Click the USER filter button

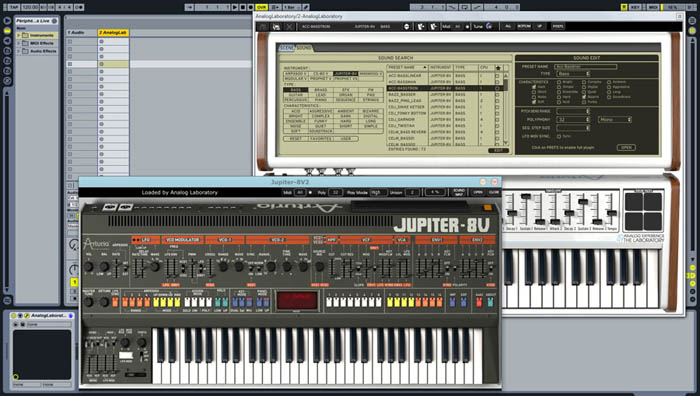pos(346,139)
